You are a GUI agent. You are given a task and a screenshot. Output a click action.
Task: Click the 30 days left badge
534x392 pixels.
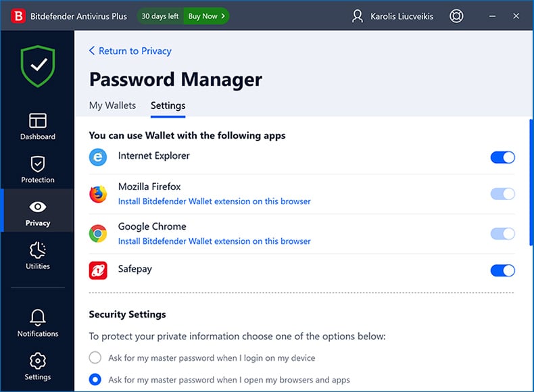(x=160, y=16)
